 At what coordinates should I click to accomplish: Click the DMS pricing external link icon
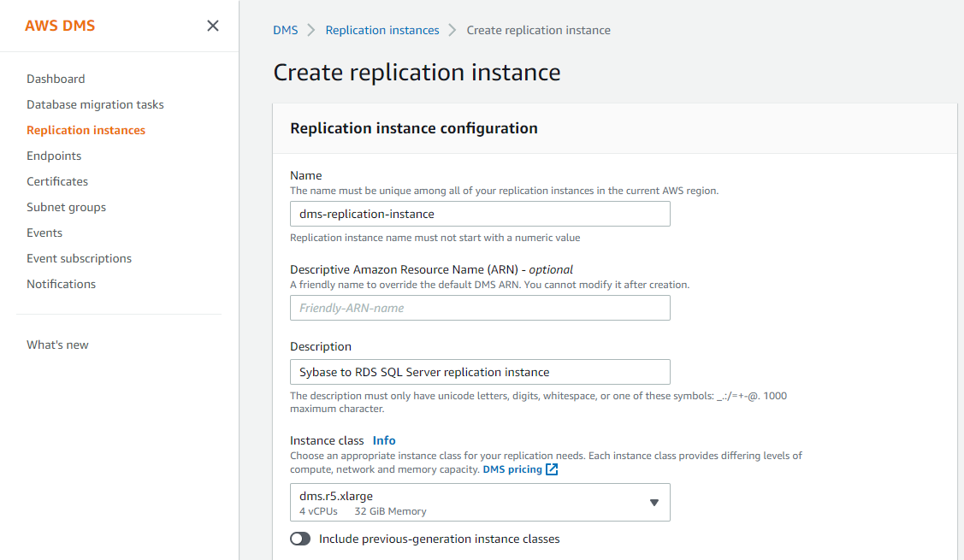pos(552,469)
